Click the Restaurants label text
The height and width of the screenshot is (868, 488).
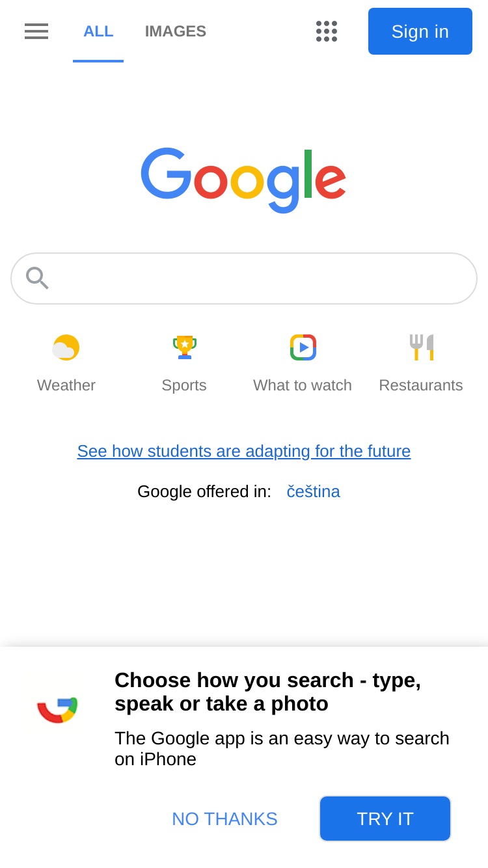click(421, 385)
